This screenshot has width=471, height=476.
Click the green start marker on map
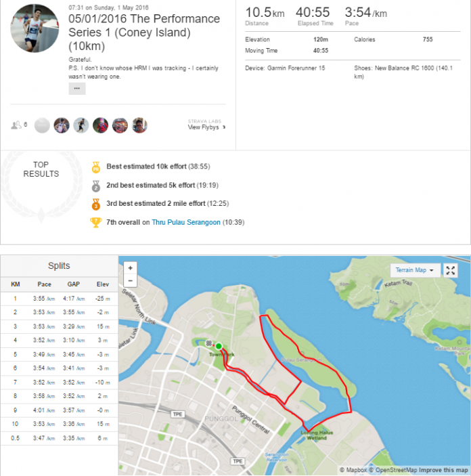(x=219, y=346)
